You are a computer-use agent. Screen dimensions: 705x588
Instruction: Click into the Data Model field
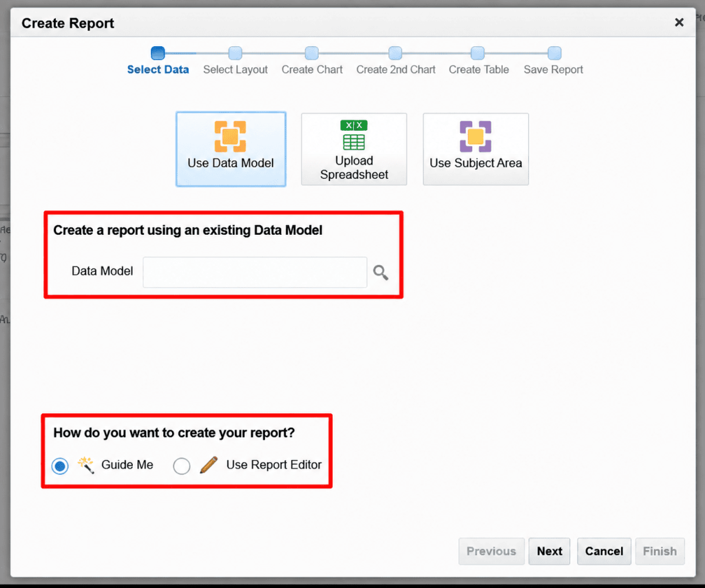[255, 272]
